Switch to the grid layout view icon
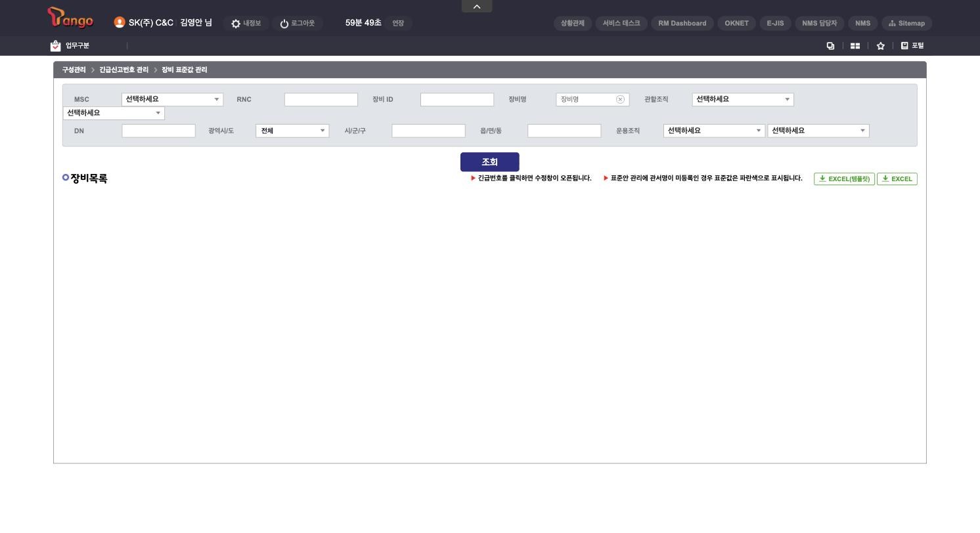980x533 pixels. pyautogui.click(x=855, y=45)
